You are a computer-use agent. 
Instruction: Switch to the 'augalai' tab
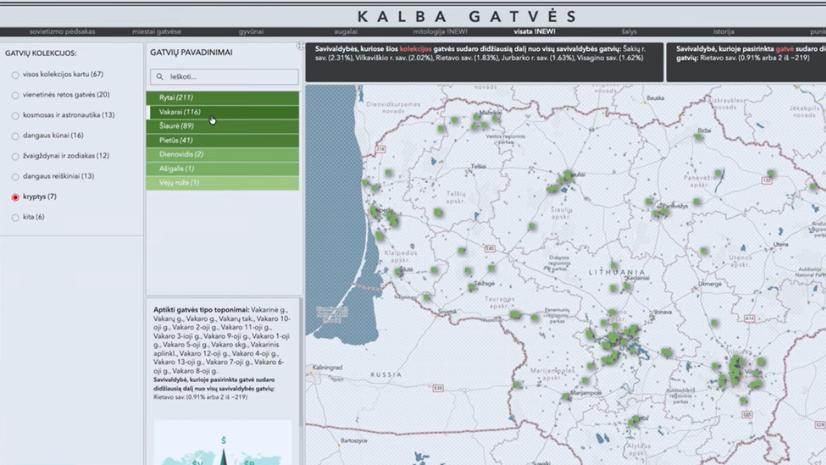pos(346,32)
